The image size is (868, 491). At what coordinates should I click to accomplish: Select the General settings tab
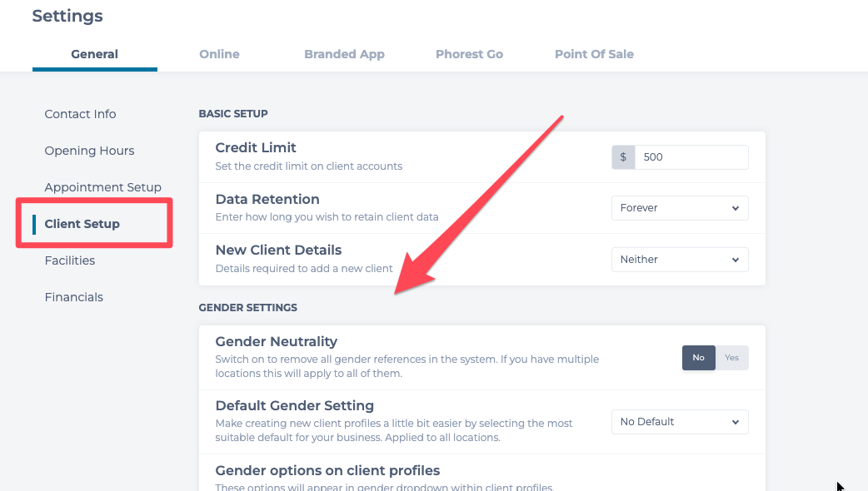[94, 54]
